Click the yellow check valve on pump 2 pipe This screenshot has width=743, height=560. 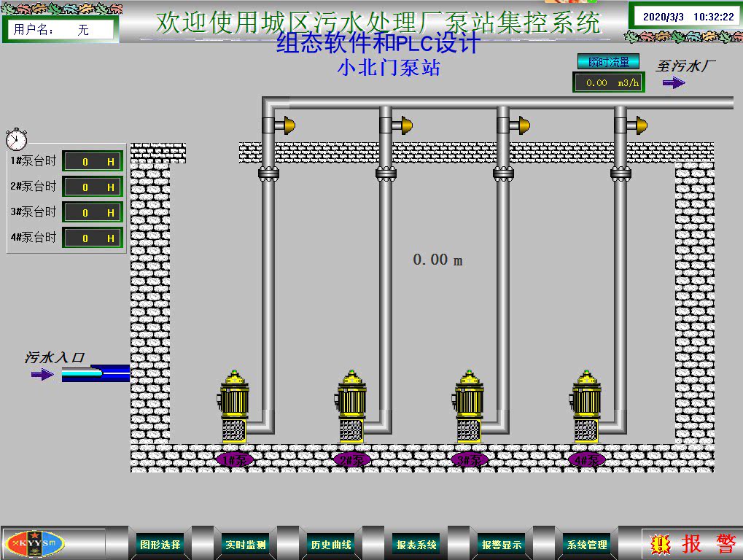point(405,125)
